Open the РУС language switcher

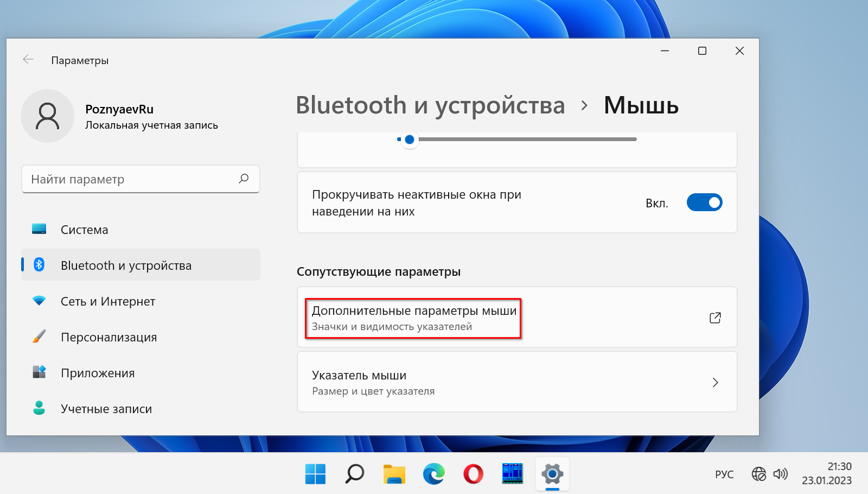[724, 474]
